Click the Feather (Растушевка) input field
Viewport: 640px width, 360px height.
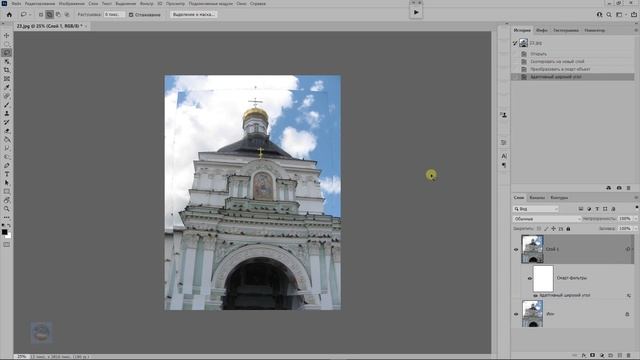pos(114,14)
